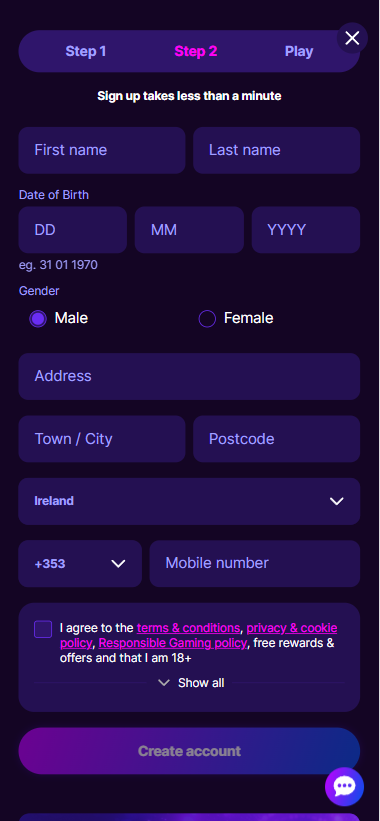Click the YYYY birth year field
The image size is (380, 821).
(306, 230)
